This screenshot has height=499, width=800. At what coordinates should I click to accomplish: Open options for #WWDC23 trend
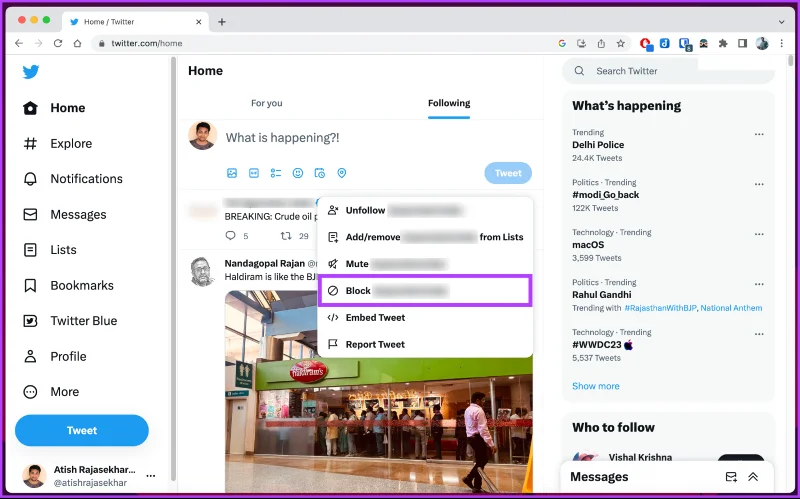pyautogui.click(x=759, y=334)
